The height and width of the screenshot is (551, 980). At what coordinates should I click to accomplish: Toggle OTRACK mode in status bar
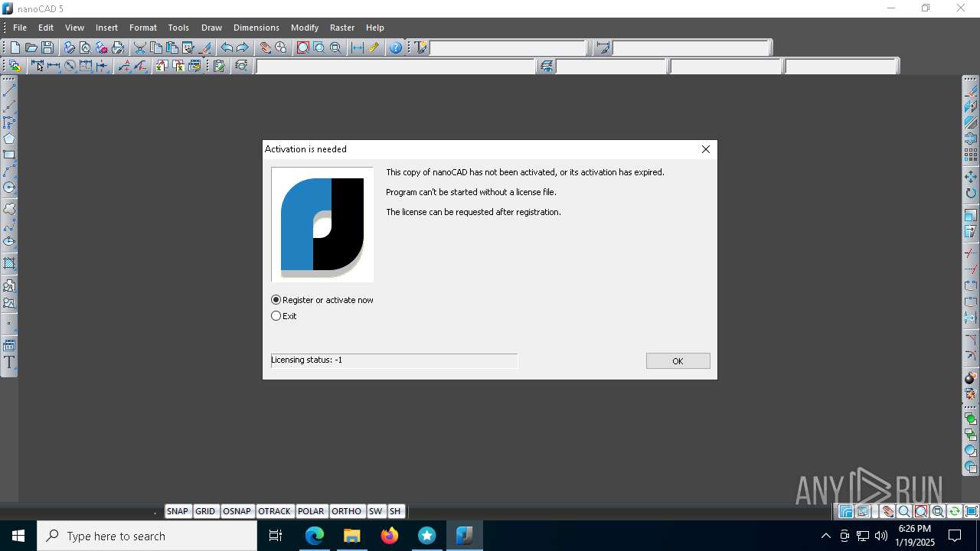[274, 511]
